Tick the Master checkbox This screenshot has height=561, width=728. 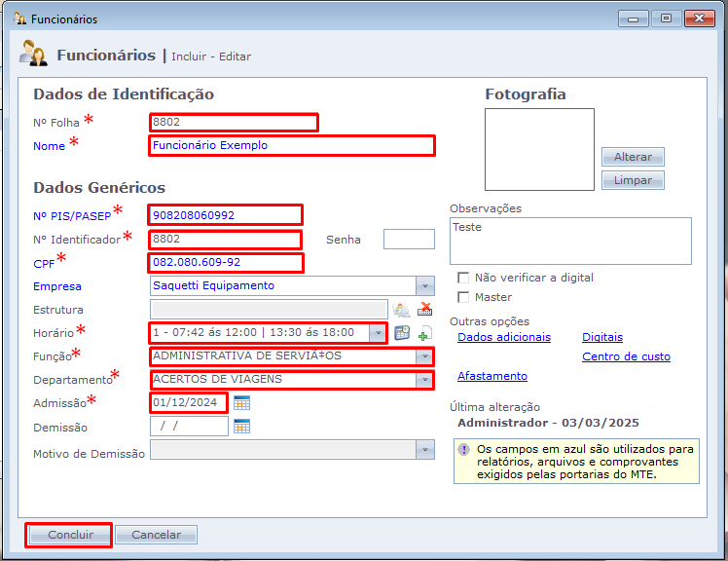pyautogui.click(x=463, y=297)
